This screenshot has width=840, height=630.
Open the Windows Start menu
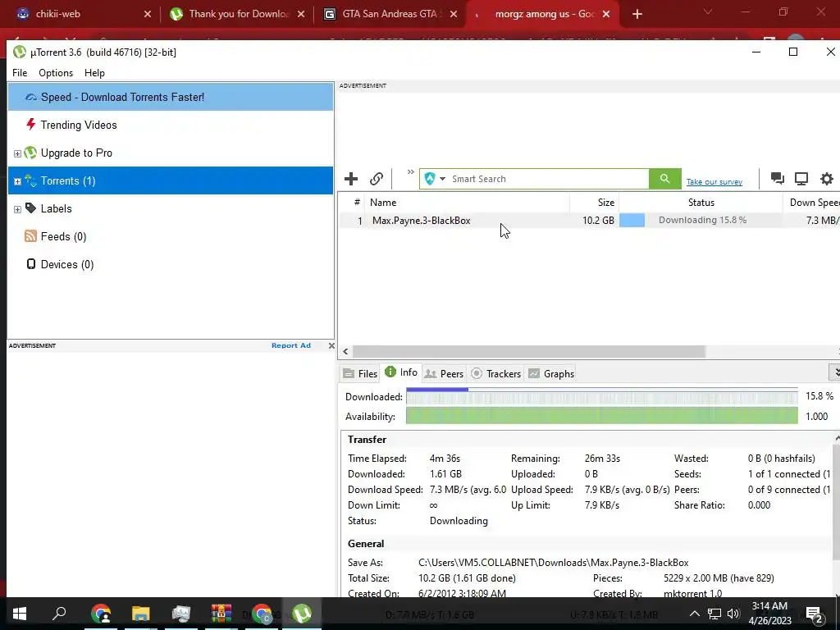20,614
